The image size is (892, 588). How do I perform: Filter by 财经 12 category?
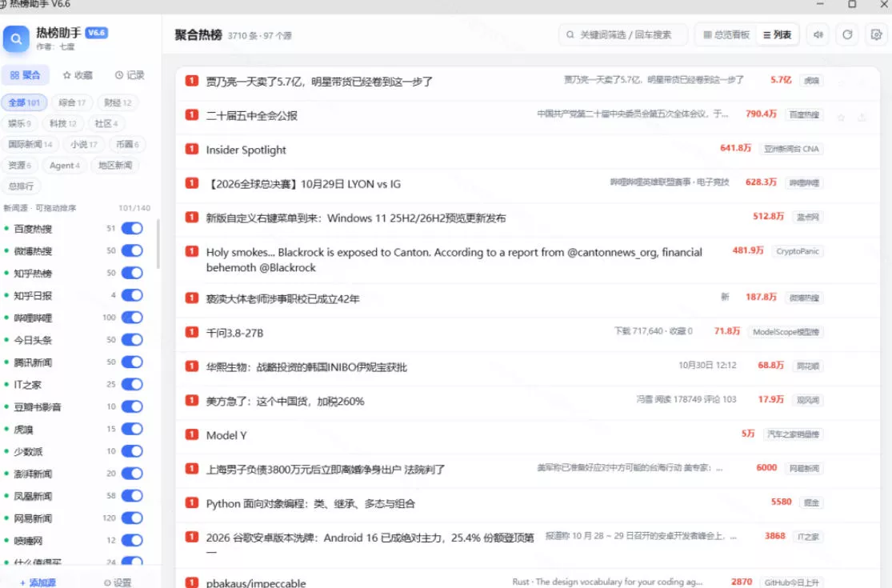point(118,102)
